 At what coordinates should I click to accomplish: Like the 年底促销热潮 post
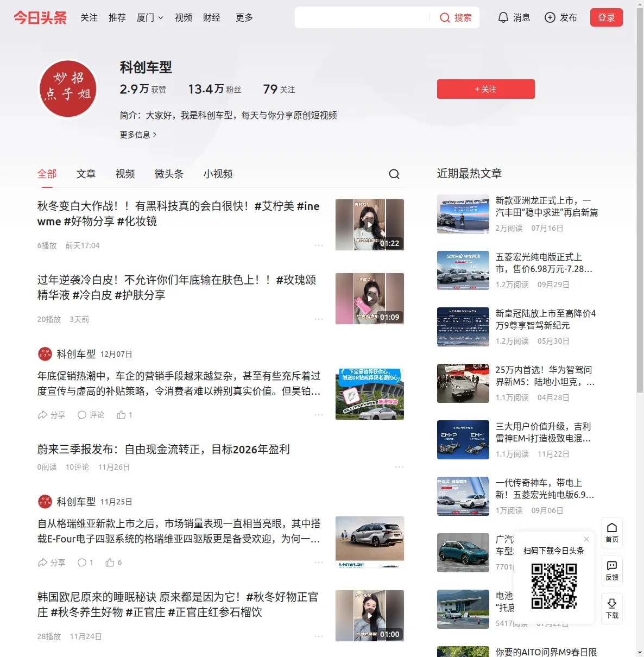(124, 415)
